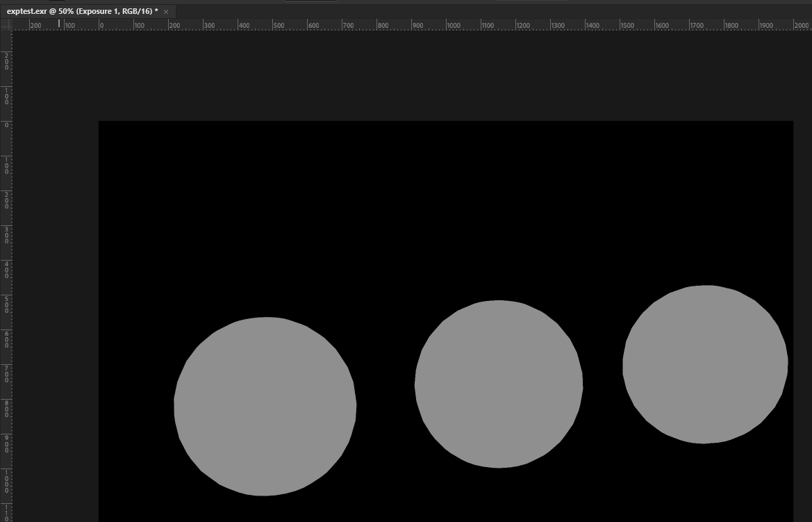Click the leftmost gray circle
Viewport: 812px width, 522px height.
point(265,407)
